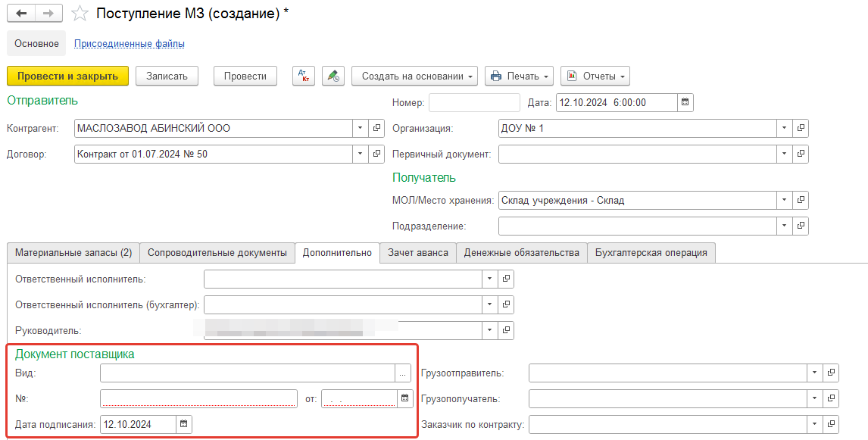Open calendar for Дата подписания
Image resolution: width=868 pixels, height=440 pixels.
(184, 424)
